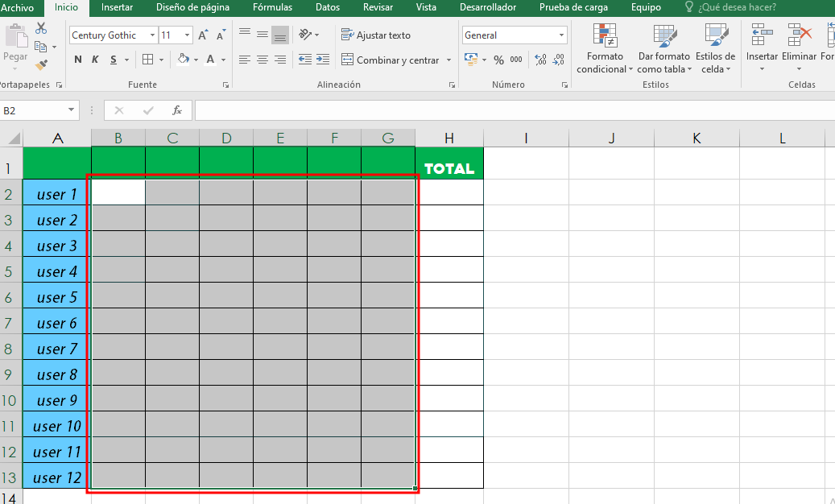Expand the General number format dropdown
This screenshot has width=835, height=504.
[561, 35]
